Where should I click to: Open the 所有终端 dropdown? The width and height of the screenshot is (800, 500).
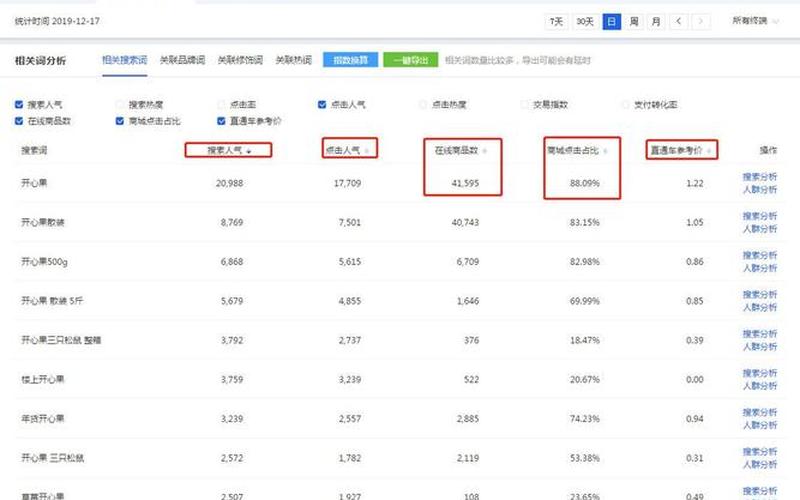[755, 21]
